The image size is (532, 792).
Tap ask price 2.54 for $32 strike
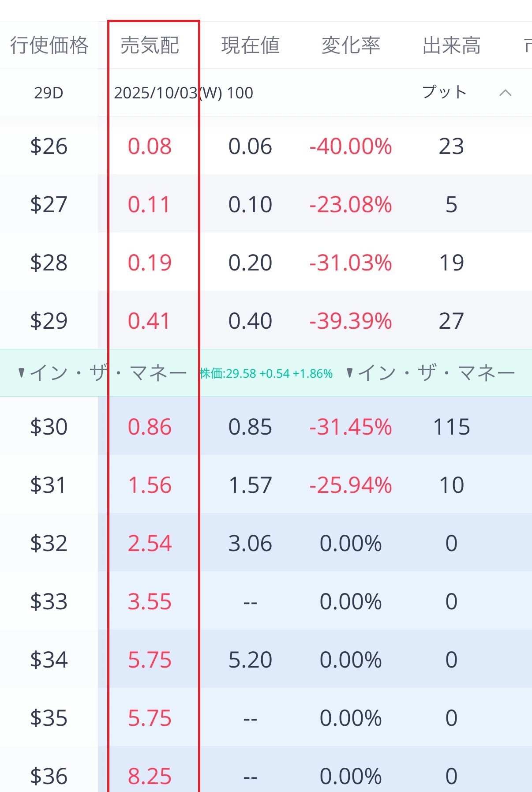(x=150, y=543)
